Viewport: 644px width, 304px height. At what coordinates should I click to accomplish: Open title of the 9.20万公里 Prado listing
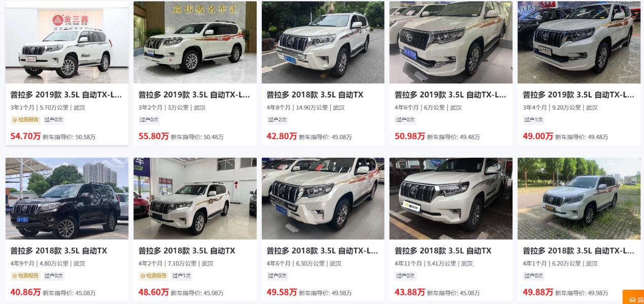click(579, 95)
